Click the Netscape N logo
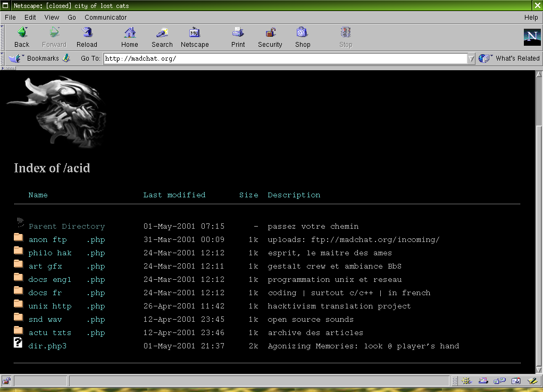This screenshot has width=543, height=392. coord(531,37)
